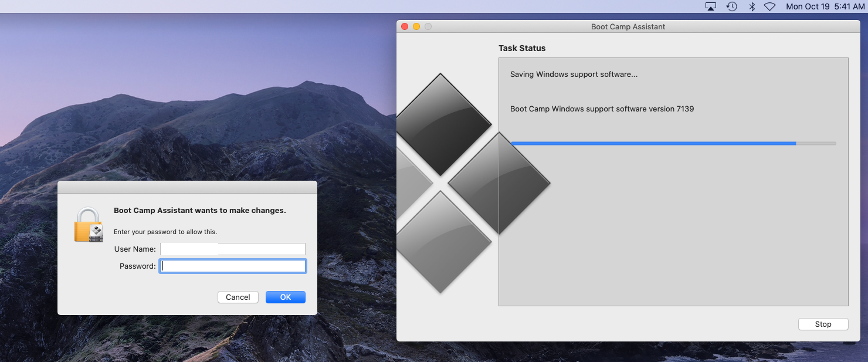Click OK in the password dialog
The width and height of the screenshot is (868, 362).
pos(286,297)
